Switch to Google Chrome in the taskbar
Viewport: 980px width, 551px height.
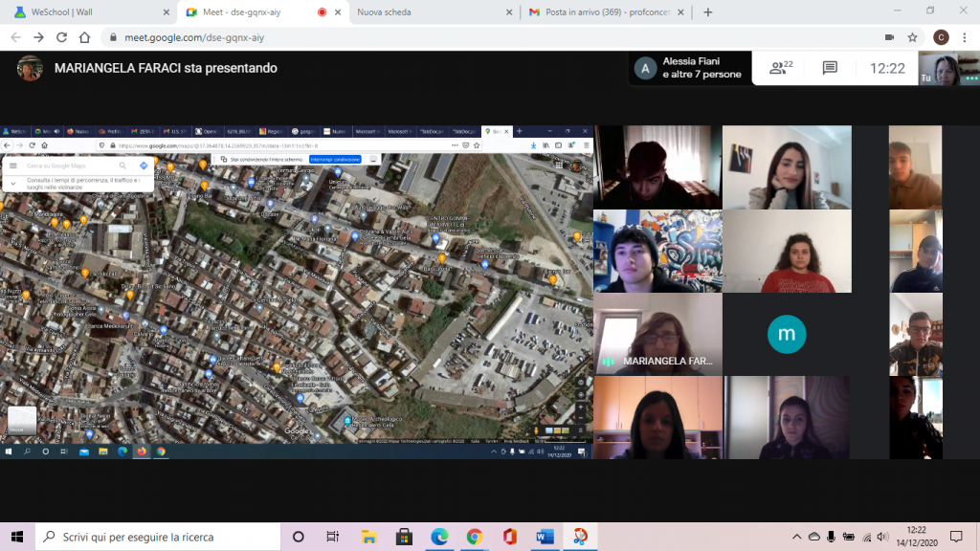(475, 537)
